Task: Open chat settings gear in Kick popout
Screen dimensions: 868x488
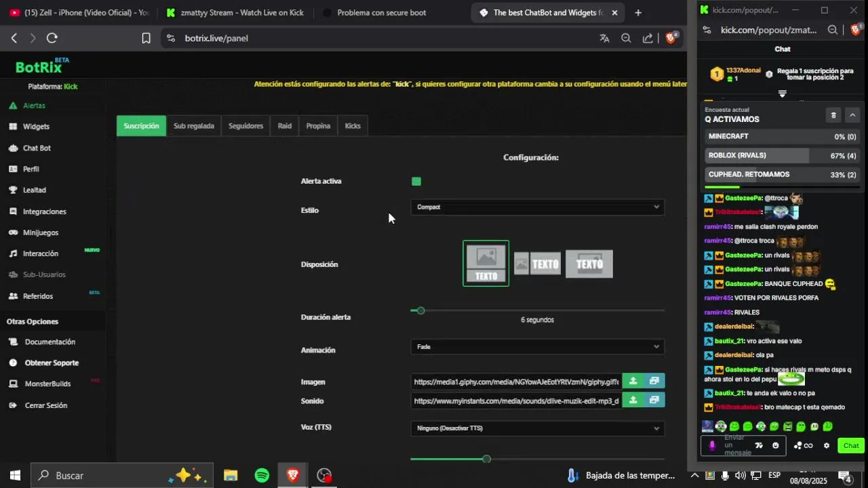Action: [x=826, y=445]
